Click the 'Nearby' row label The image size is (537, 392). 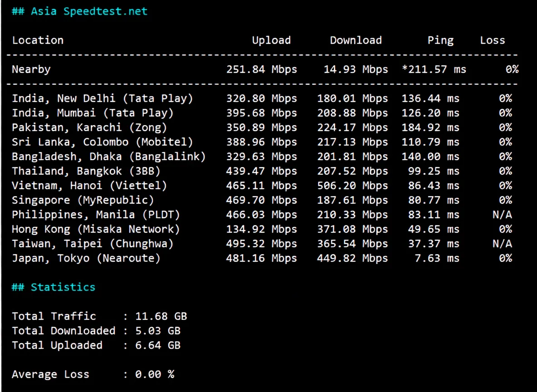click(31, 69)
